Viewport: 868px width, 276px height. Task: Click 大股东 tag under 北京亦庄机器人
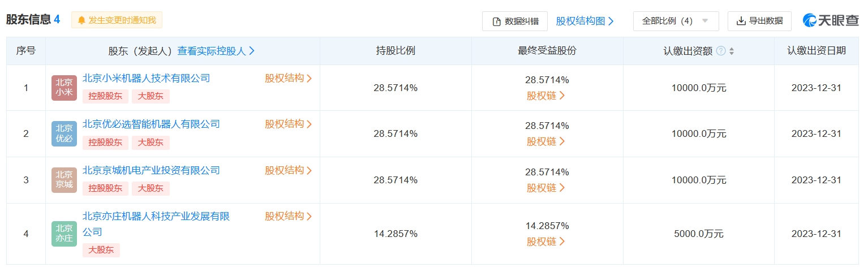click(x=101, y=250)
